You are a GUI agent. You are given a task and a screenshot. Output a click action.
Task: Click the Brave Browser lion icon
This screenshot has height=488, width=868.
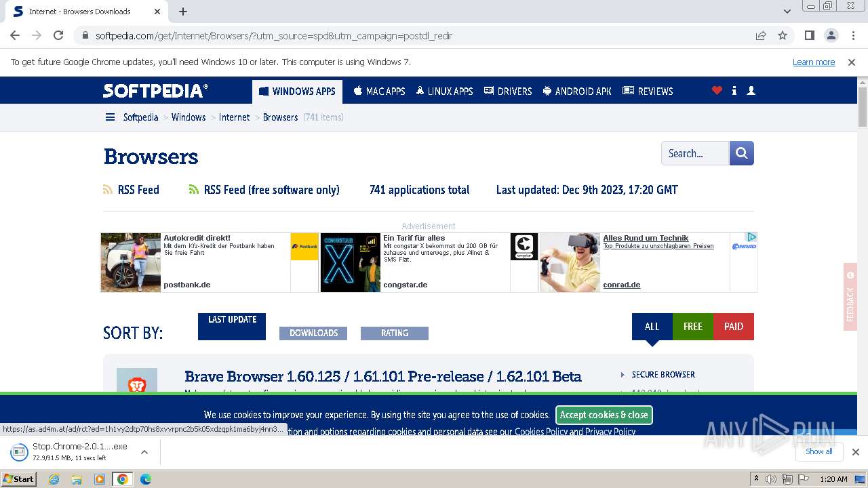(x=137, y=380)
